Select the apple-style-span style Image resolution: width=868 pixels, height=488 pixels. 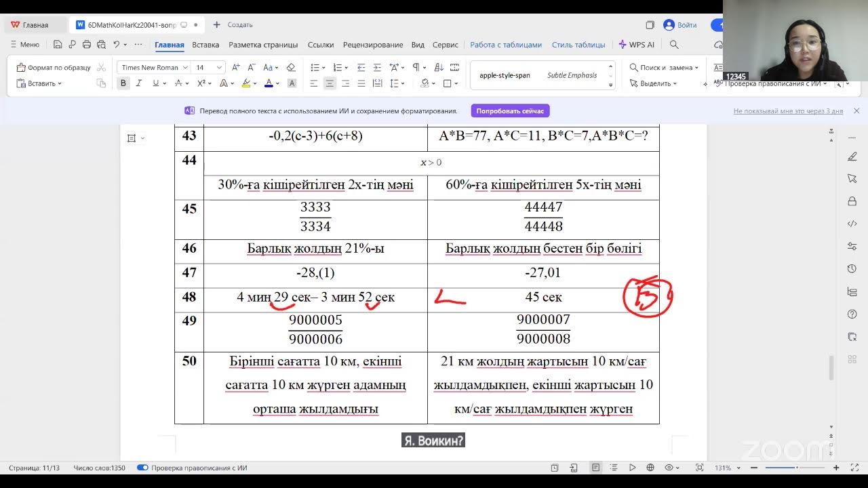point(505,75)
